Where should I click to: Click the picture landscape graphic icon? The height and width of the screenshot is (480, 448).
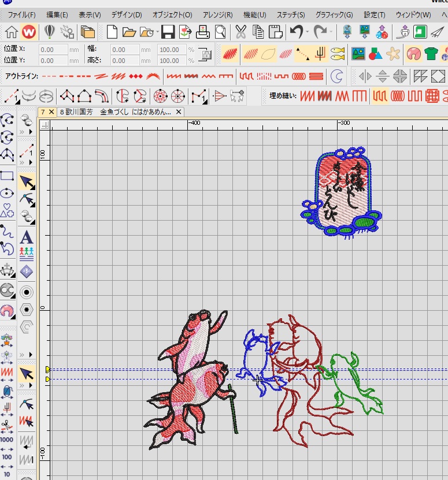click(358, 54)
